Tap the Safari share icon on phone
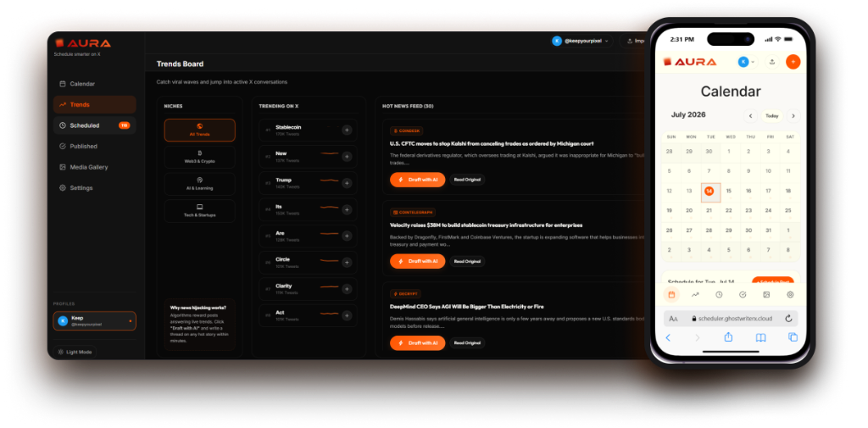Image resolution: width=868 pixels, height=428 pixels. pyautogui.click(x=728, y=336)
